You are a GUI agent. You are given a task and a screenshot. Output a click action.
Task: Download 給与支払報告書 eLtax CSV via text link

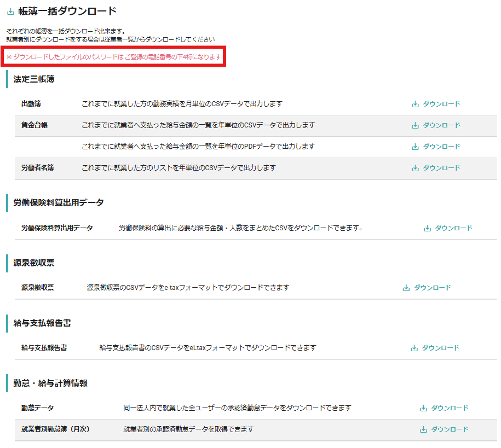tap(441, 348)
